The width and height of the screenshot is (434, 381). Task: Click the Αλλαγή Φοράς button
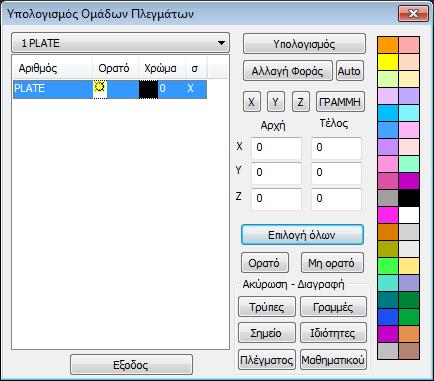287,71
